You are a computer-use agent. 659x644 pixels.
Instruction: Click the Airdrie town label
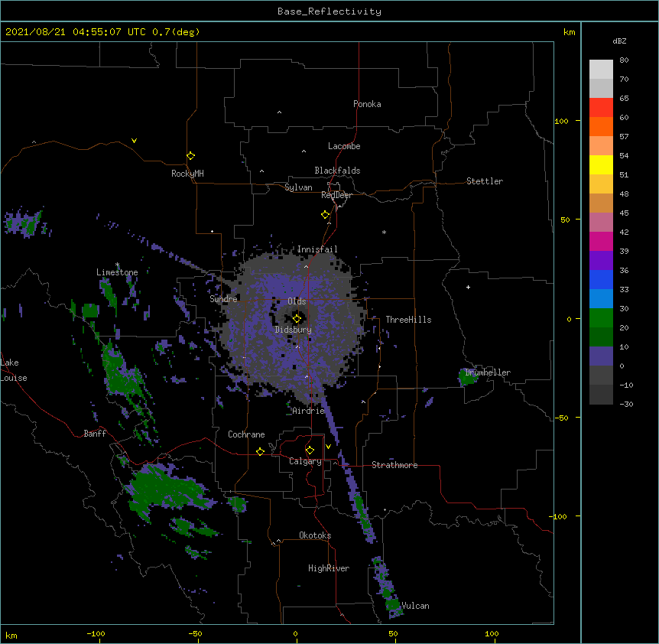point(308,411)
